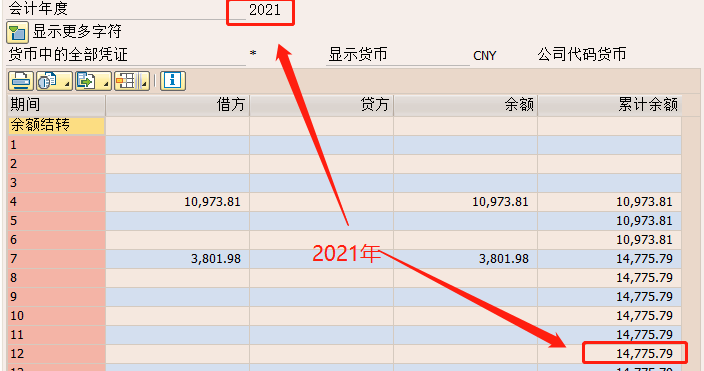Click the 显示更多字符 icon button

[x=18, y=32]
